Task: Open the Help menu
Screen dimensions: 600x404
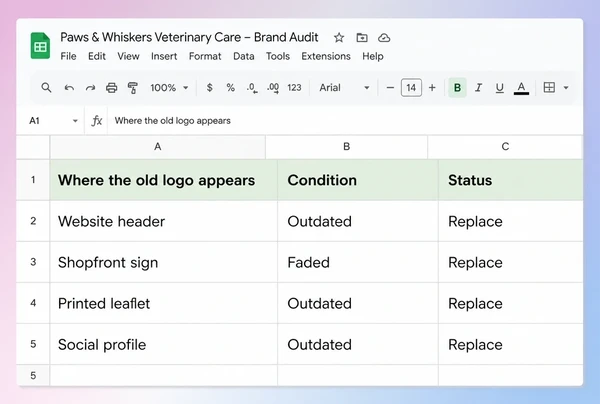Action: tap(373, 56)
